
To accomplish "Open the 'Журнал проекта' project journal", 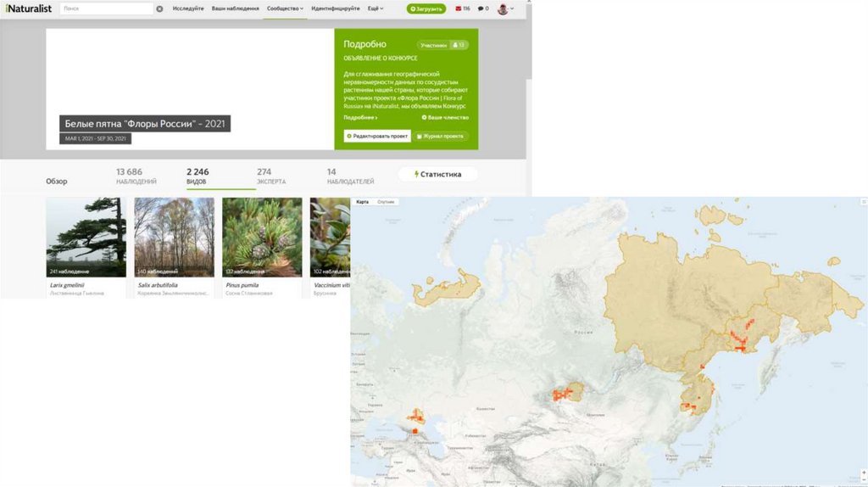I will 442,136.
